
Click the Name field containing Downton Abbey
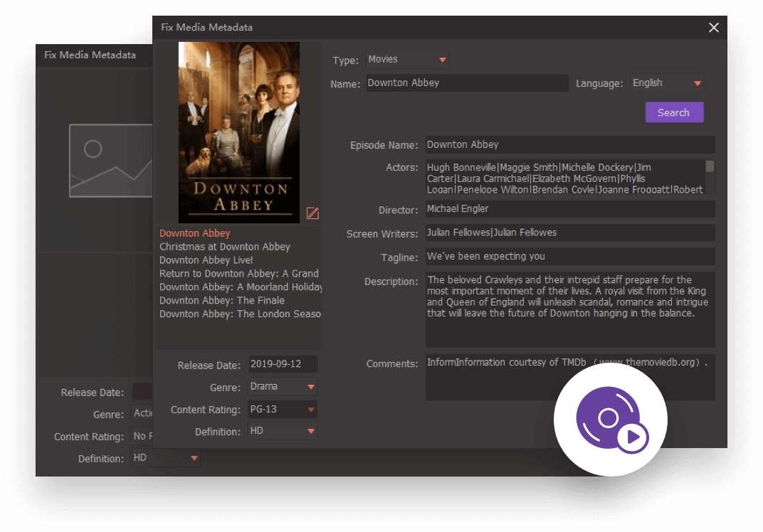tap(467, 83)
